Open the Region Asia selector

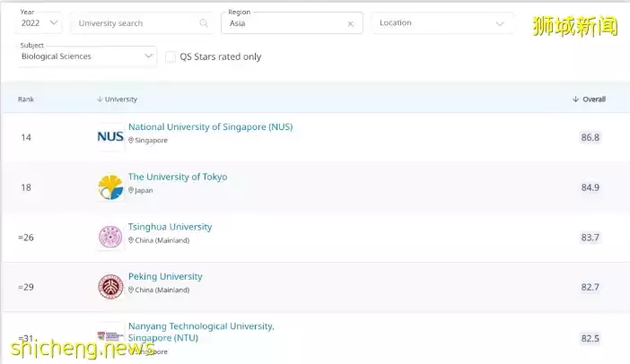coord(292,23)
